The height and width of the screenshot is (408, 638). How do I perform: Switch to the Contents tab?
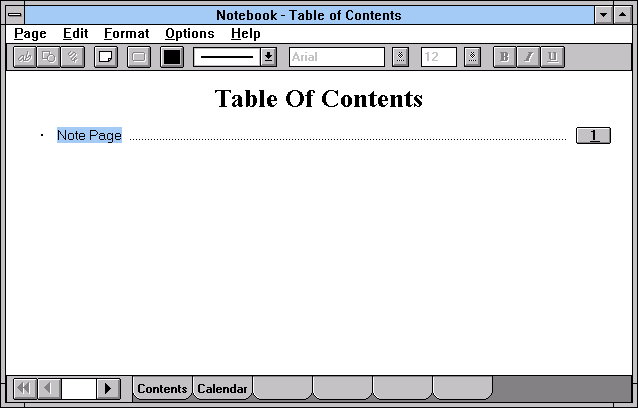[162, 388]
